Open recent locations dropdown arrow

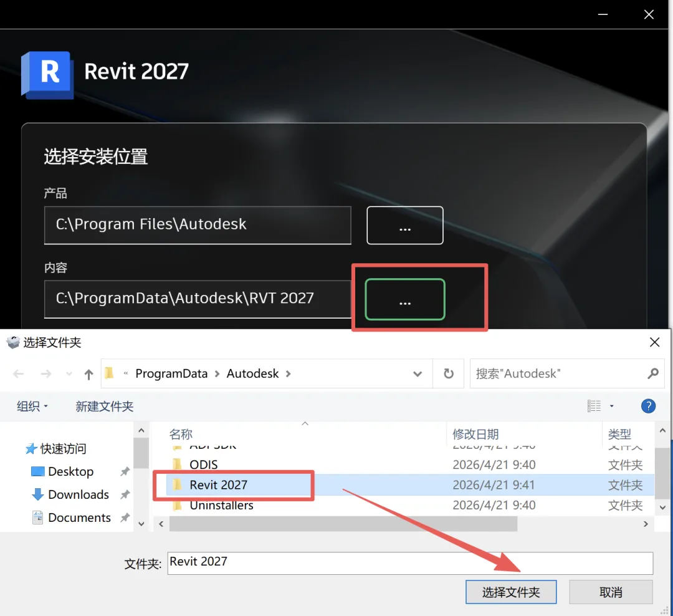(69, 373)
